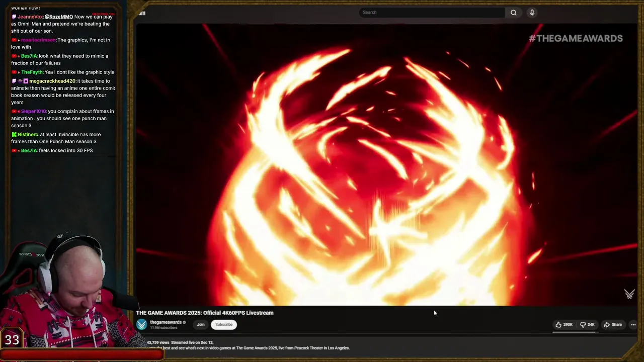This screenshot has height=362, width=644.
Task: Click the 'Streamed live on Dec 12' text
Action: click(192, 342)
